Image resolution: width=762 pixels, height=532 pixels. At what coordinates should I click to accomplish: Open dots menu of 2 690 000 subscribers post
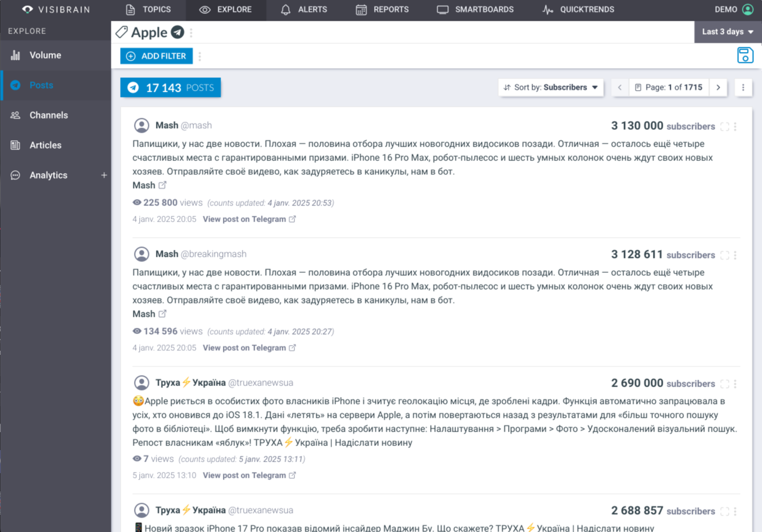(x=735, y=384)
